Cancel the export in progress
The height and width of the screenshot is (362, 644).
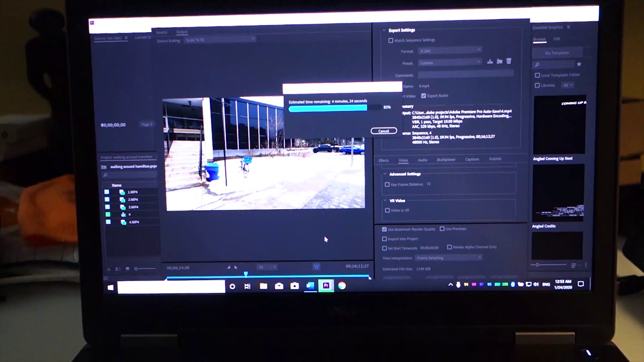point(384,131)
